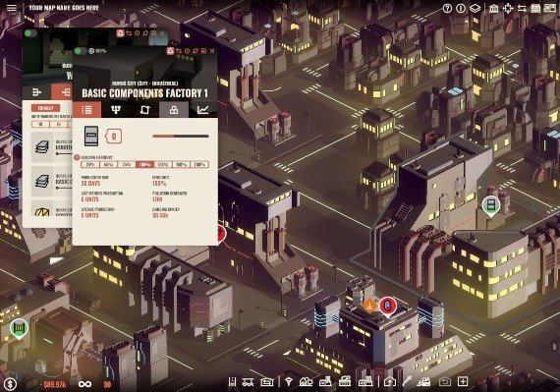Click the infinity loan indicator icon
Screen dimensions: 560x392
pyautogui.click(x=85, y=384)
